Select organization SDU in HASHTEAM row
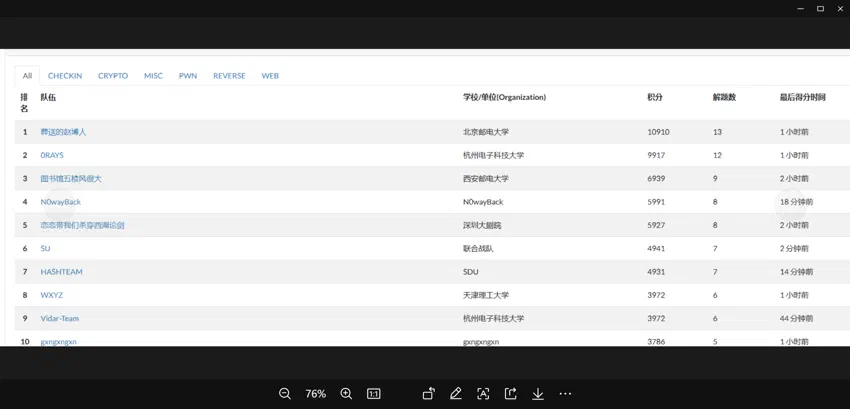 click(471, 272)
